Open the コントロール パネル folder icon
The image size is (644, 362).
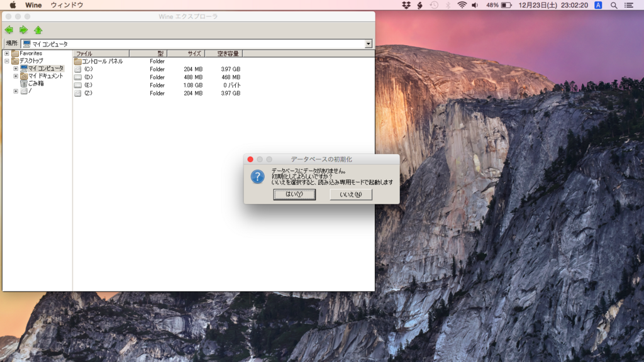77,61
